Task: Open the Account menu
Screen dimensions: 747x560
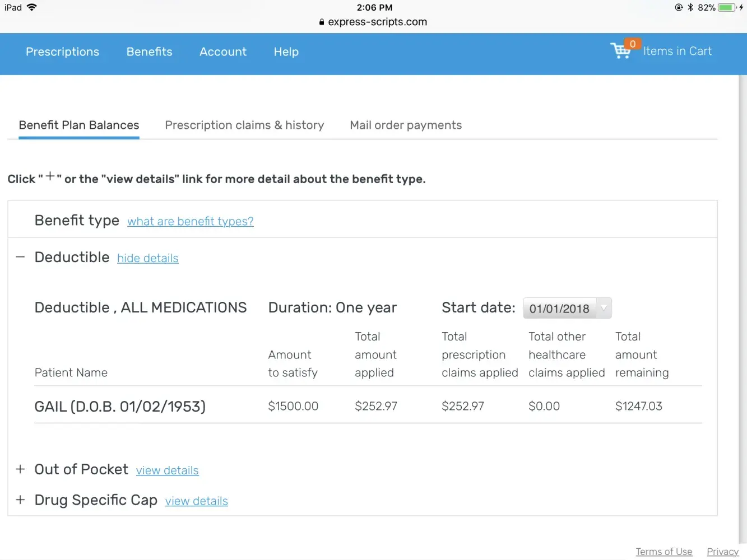Action: 223,52
